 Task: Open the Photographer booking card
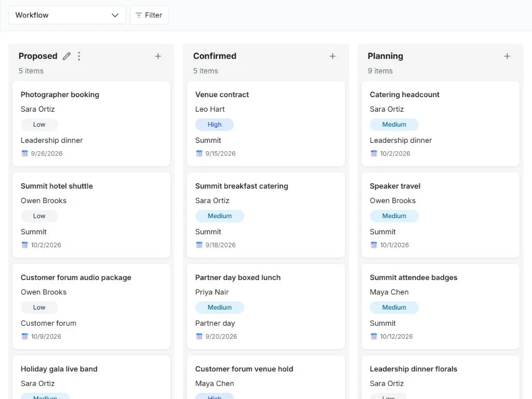pos(91,124)
